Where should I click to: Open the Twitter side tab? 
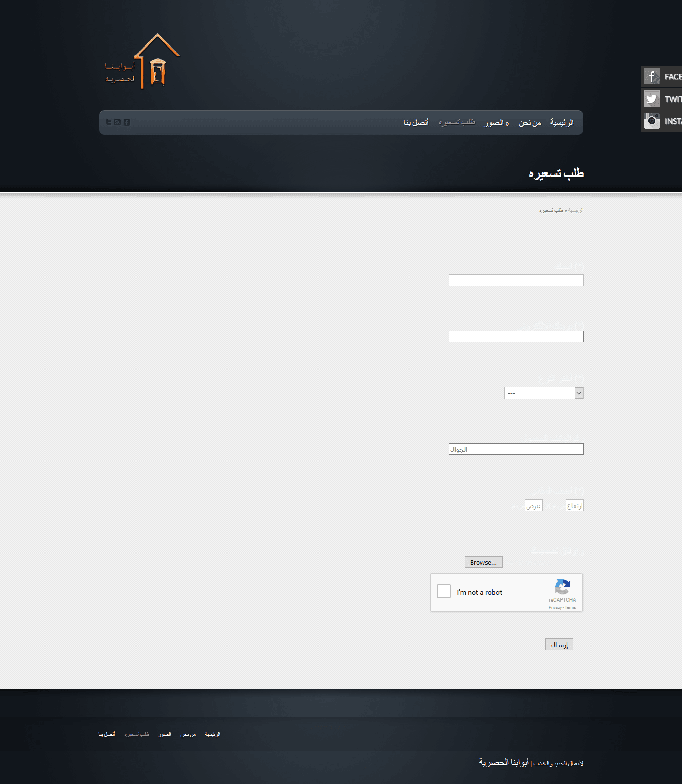pos(662,99)
